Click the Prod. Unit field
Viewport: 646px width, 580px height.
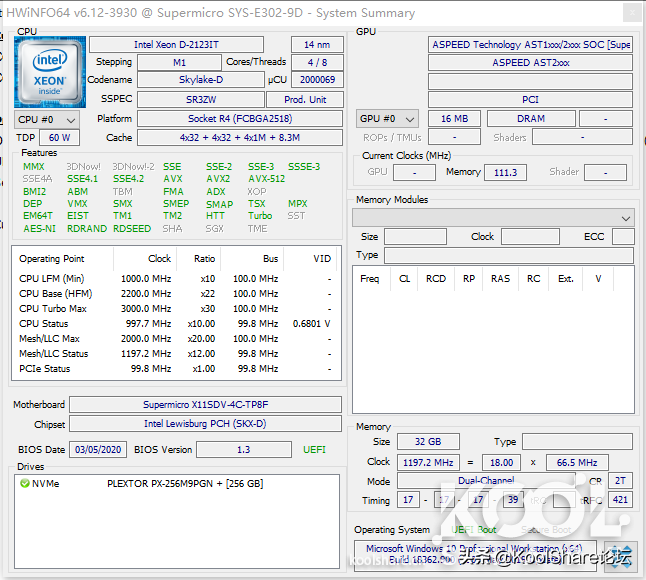tap(305, 100)
